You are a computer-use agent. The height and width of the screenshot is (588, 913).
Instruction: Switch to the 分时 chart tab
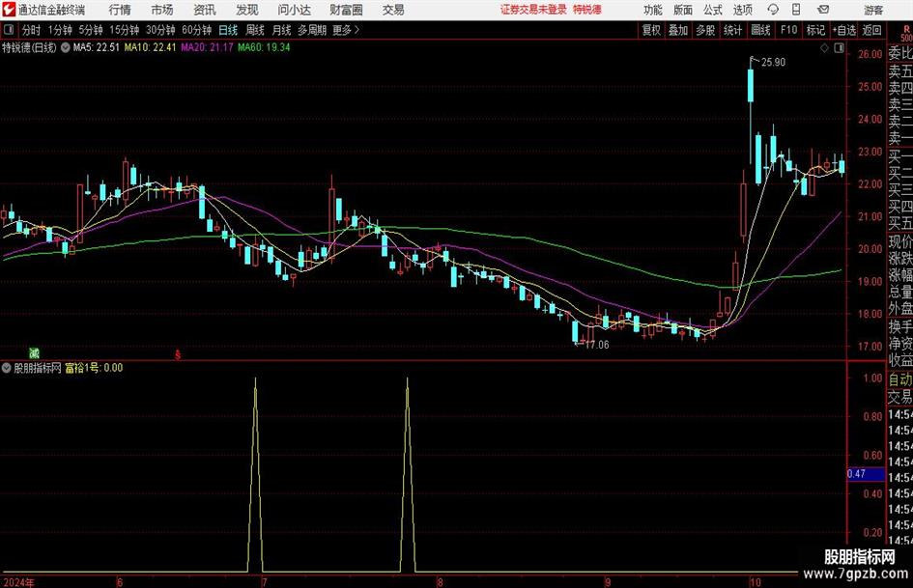pyautogui.click(x=32, y=30)
